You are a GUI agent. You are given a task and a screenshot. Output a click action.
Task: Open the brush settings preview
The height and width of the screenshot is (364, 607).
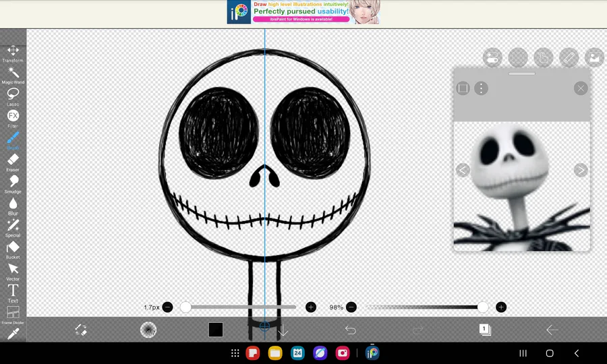click(x=148, y=330)
